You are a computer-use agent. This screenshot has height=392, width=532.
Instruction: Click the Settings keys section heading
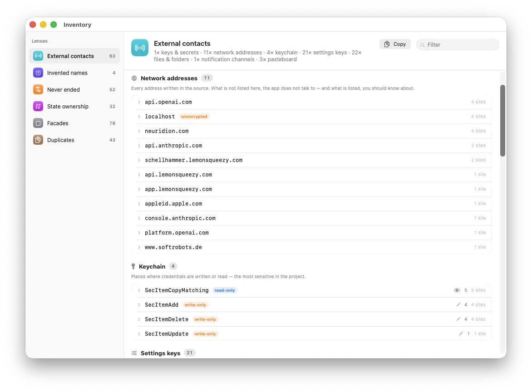coord(161,353)
